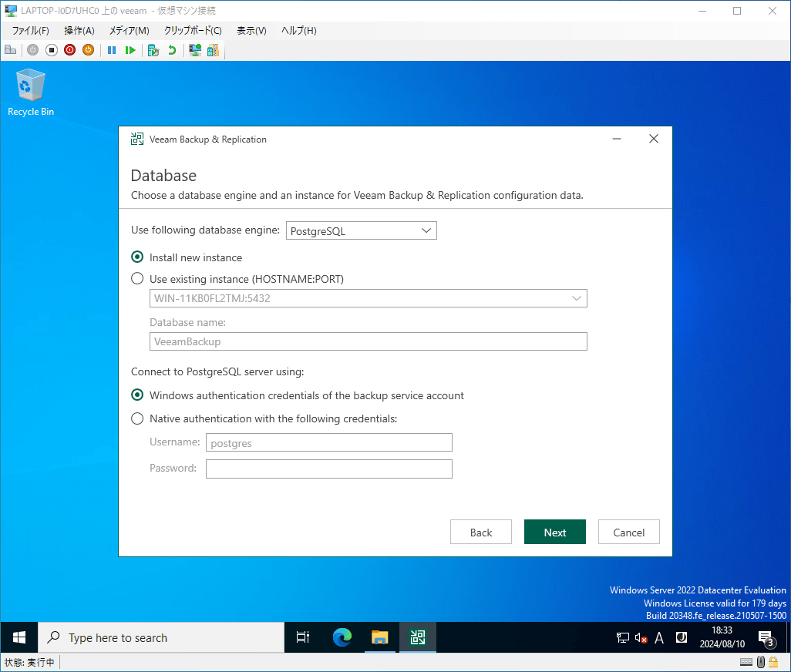The image size is (791, 672).
Task: Click the Type here to search box
Action: (x=161, y=638)
